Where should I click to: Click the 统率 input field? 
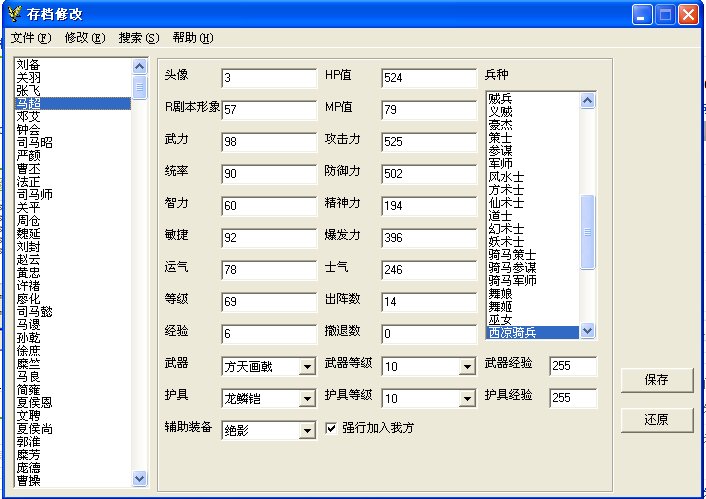pyautogui.click(x=269, y=174)
